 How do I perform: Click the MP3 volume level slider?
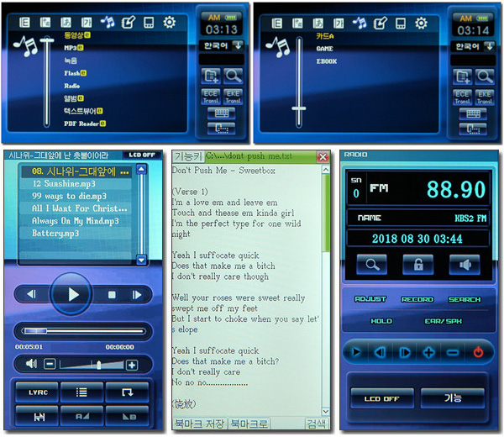pyautogui.click(x=92, y=365)
